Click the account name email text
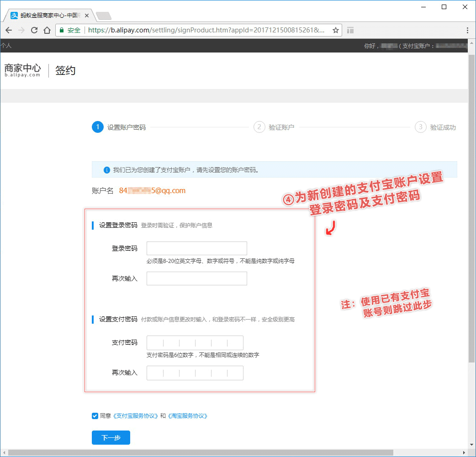This screenshot has width=476, height=457. [152, 190]
